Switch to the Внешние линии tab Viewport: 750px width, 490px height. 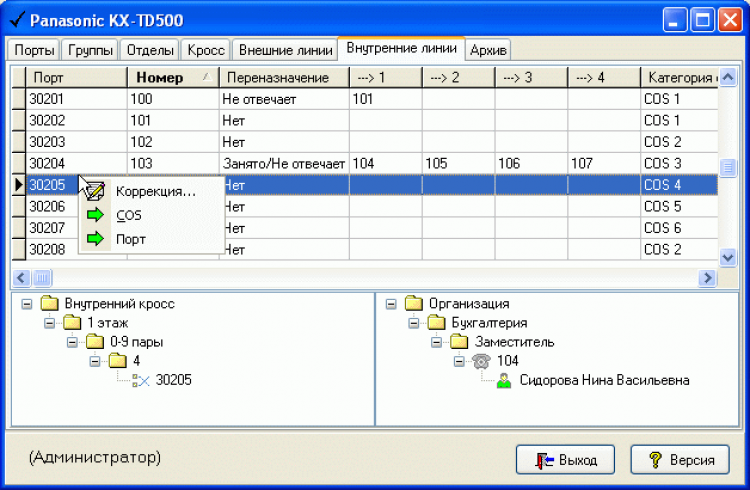click(286, 50)
